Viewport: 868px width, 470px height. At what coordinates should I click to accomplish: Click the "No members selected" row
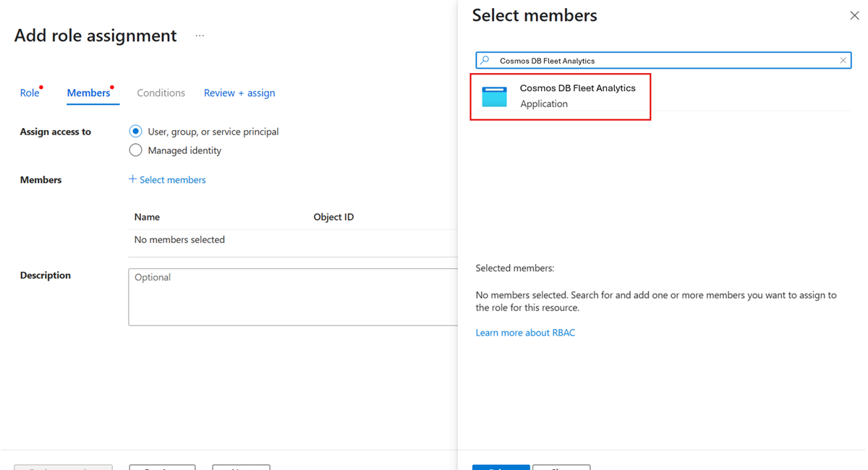pos(179,239)
